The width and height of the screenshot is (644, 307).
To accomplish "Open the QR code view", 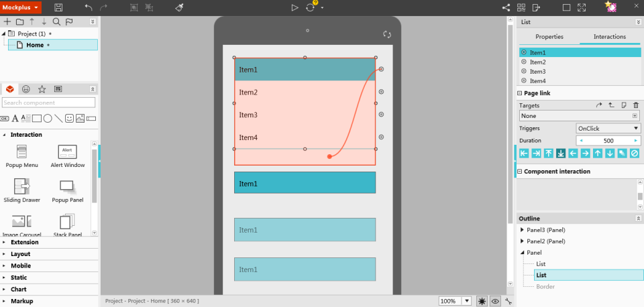I will point(521,7).
